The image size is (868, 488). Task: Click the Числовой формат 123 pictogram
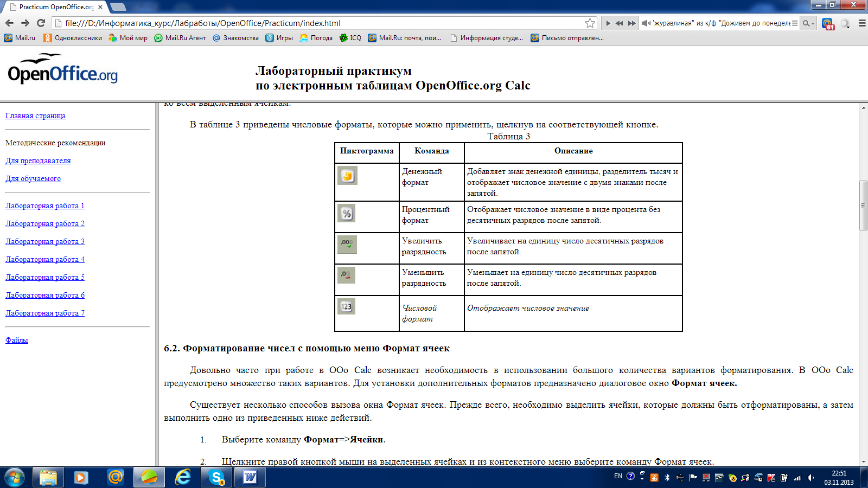pos(346,306)
